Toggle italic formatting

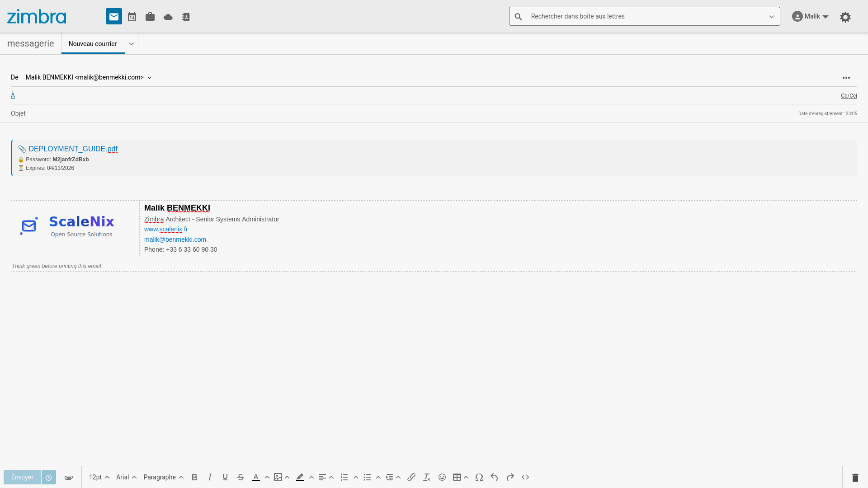click(210, 477)
